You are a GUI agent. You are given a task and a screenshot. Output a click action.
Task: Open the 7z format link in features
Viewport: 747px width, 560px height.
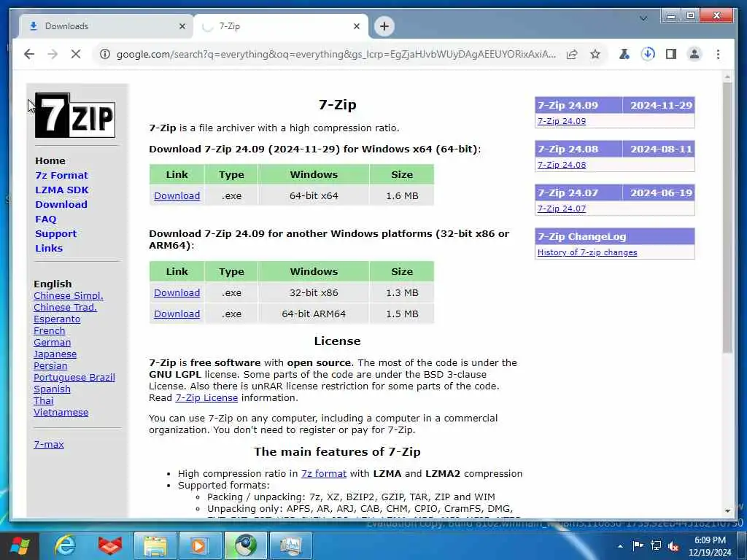[x=323, y=474]
